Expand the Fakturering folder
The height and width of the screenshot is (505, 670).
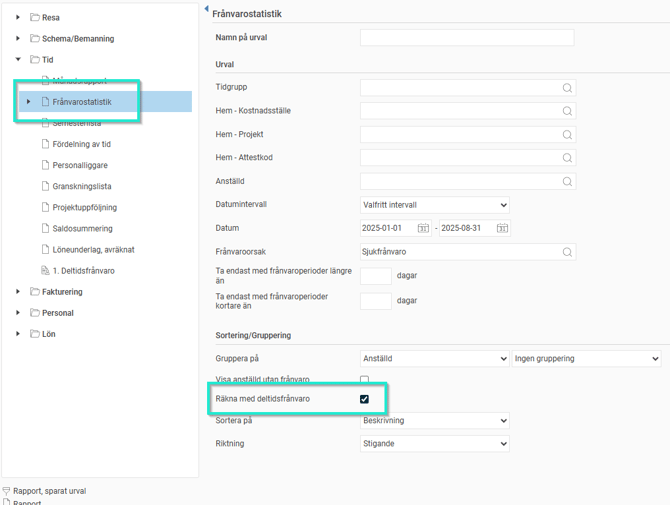coord(18,292)
